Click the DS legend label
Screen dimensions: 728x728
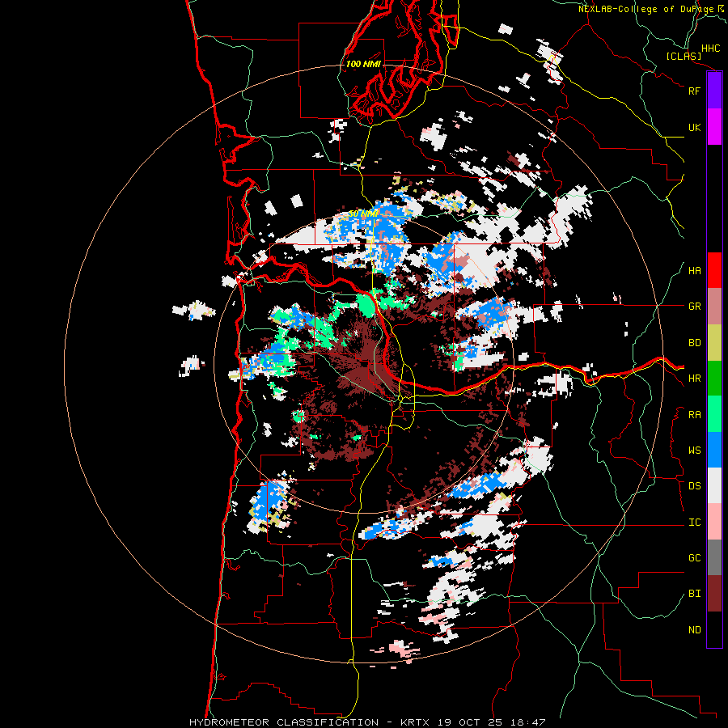pyautogui.click(x=694, y=486)
